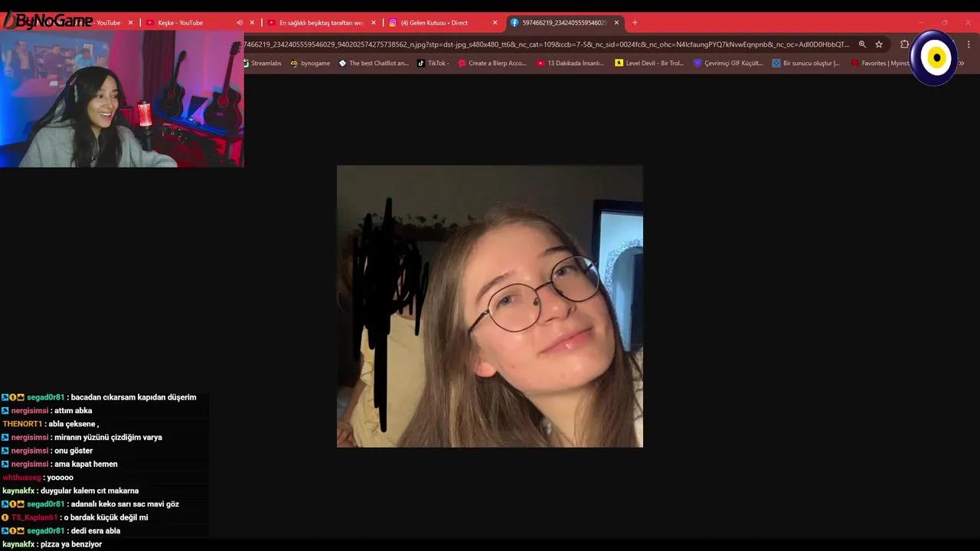Open The best ChatBot bookmark
Screen dimensions: 980x551
[374, 64]
